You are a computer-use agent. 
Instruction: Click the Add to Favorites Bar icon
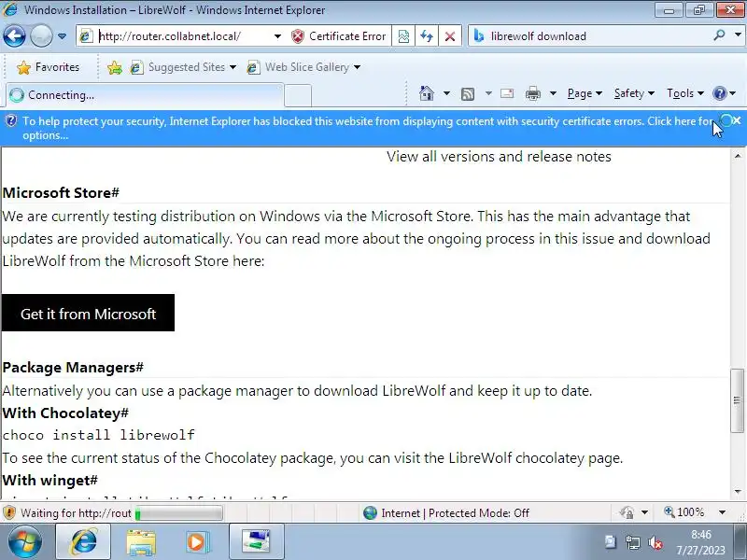(x=114, y=67)
